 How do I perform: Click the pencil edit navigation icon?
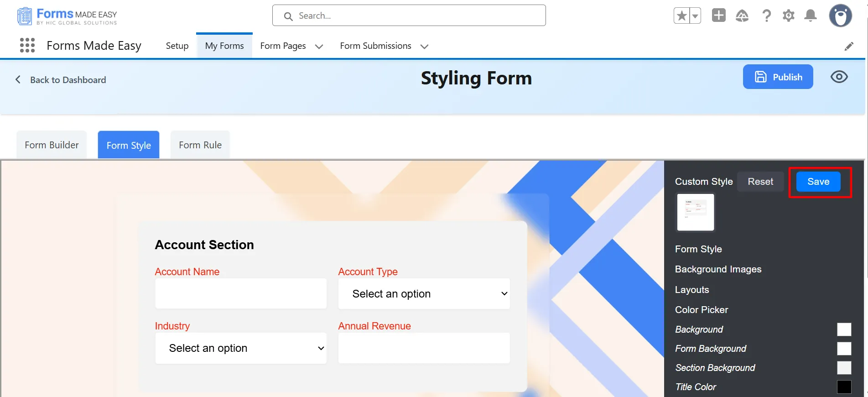pos(848,47)
